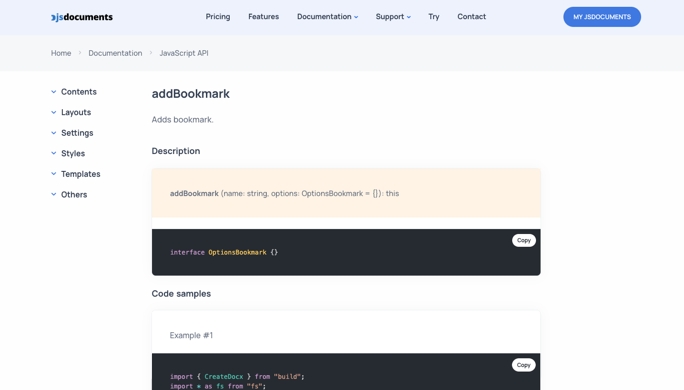The width and height of the screenshot is (684, 390).
Task: Expand the Templates sidebar section
Action: tap(75, 174)
